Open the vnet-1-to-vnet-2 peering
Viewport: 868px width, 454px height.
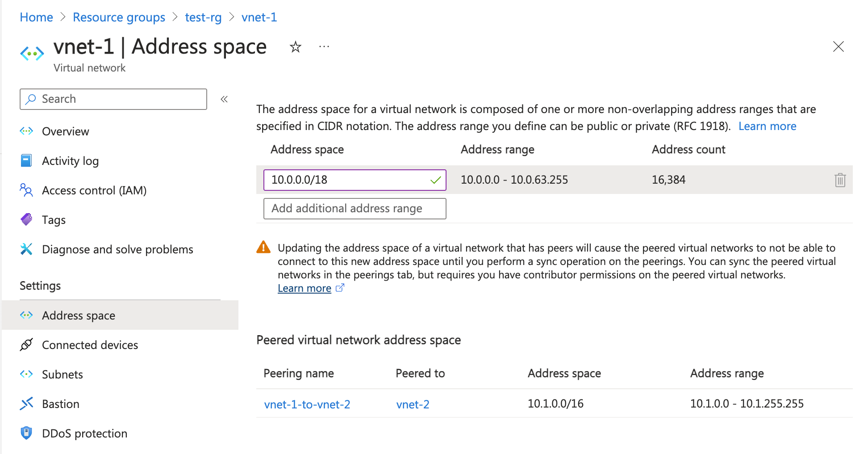[x=307, y=404]
